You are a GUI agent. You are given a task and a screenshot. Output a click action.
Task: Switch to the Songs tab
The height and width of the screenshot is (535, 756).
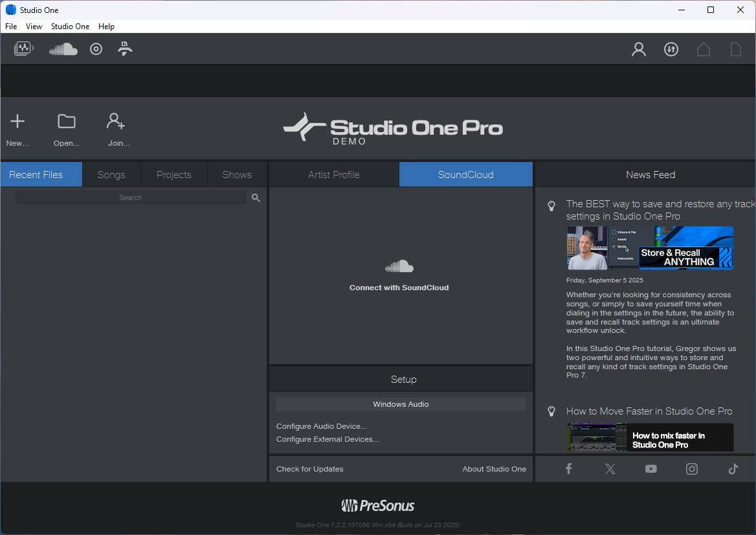point(111,175)
